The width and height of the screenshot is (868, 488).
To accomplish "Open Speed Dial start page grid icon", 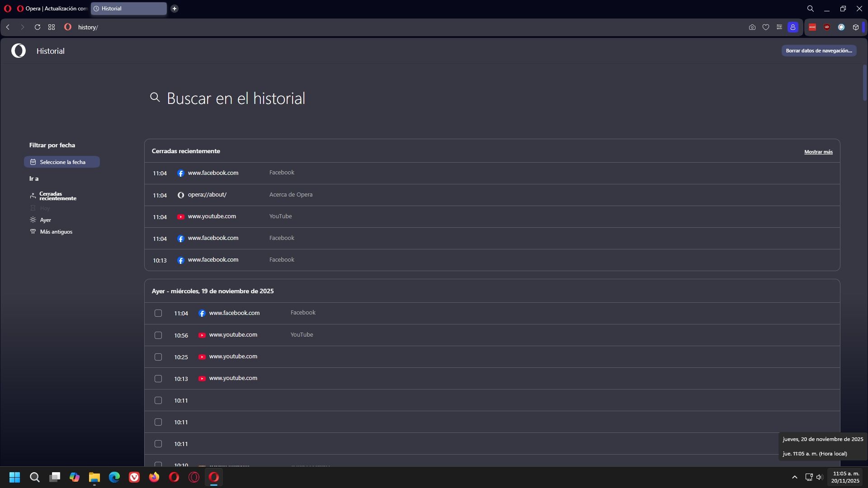I will tap(52, 27).
